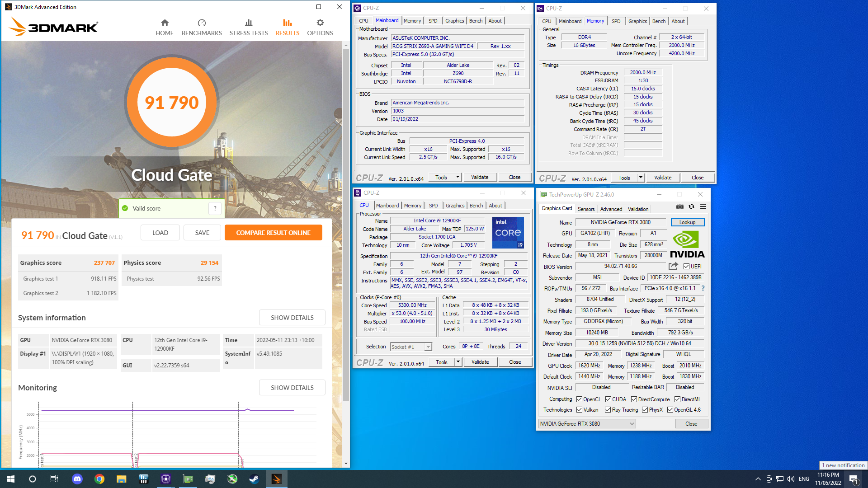Click SHOW DETAILS for Monitoring
This screenshot has width=868, height=488.
tap(292, 388)
